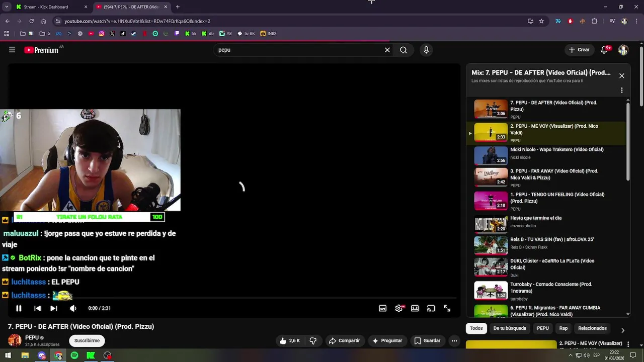Select PEPU filter chip

tap(543, 328)
